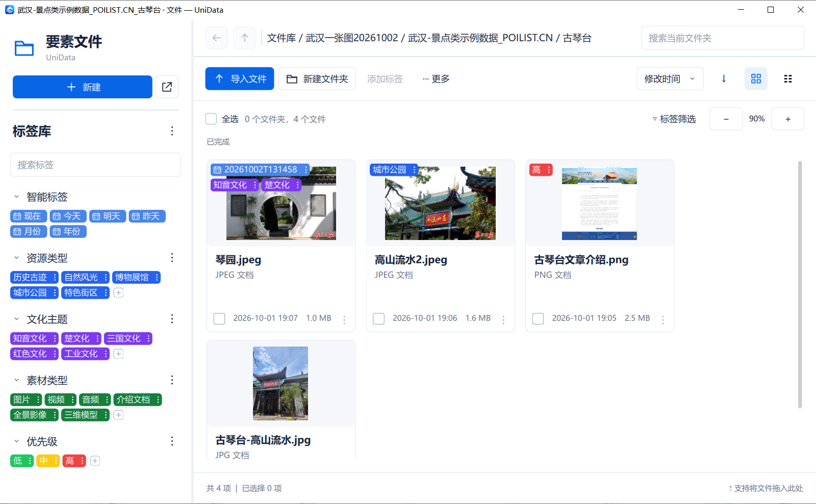Add a new tag to 资源类型
816x504 pixels.
point(118,293)
